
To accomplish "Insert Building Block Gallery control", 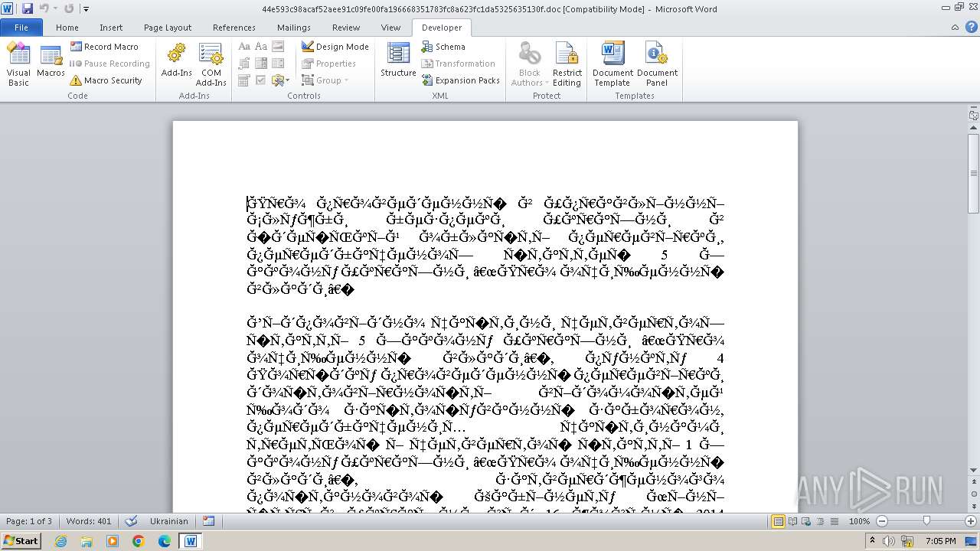I will [x=244, y=64].
